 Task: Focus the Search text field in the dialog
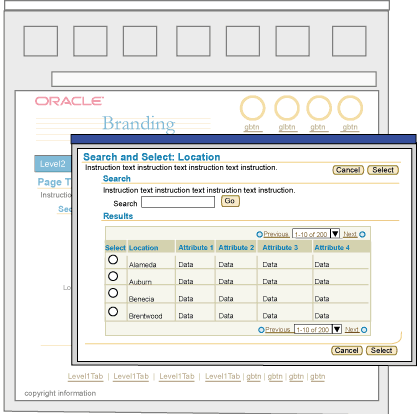[x=178, y=202]
